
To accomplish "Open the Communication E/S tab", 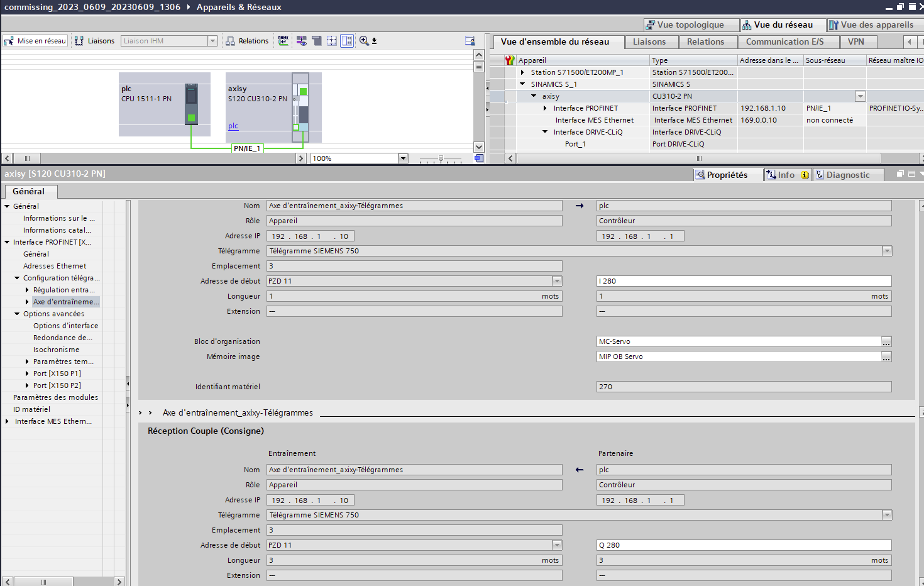I will tap(784, 41).
